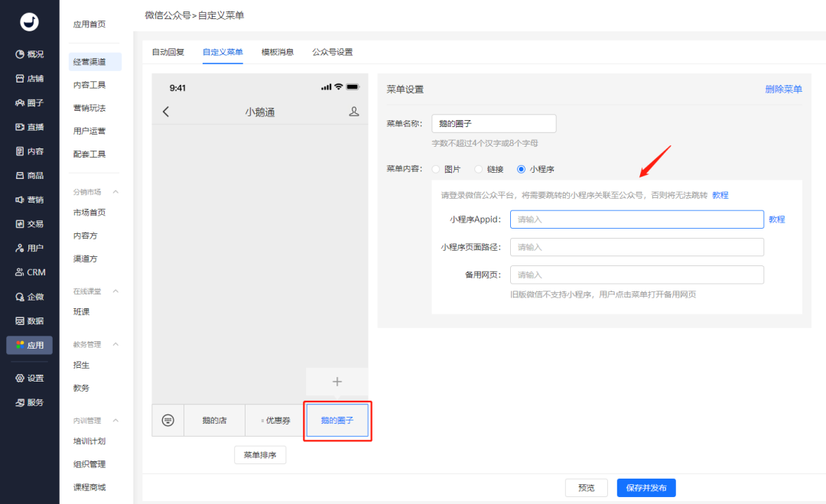Collapse the 分销市场 section

115,192
